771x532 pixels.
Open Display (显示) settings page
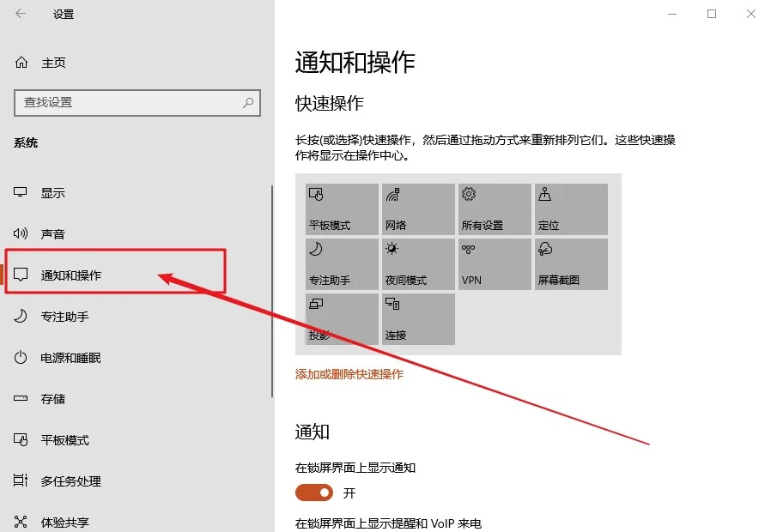coord(52,193)
